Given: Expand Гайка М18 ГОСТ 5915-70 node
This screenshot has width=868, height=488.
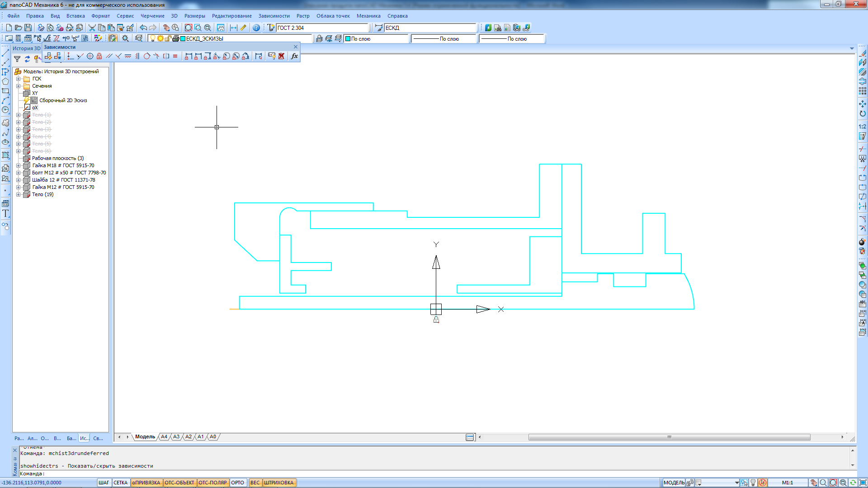Looking at the screenshot, I should click(x=19, y=165).
